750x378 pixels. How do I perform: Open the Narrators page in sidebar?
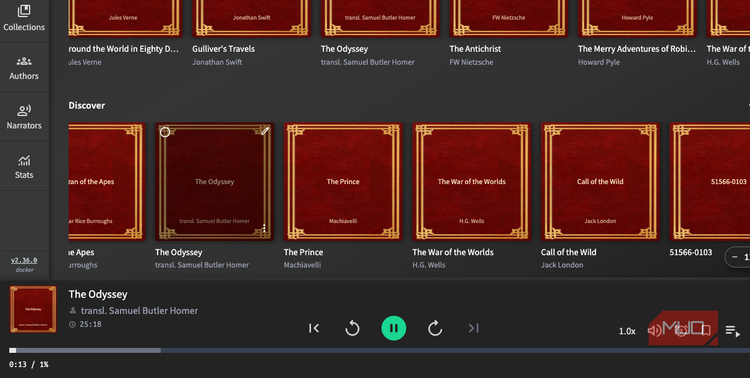[x=24, y=117]
